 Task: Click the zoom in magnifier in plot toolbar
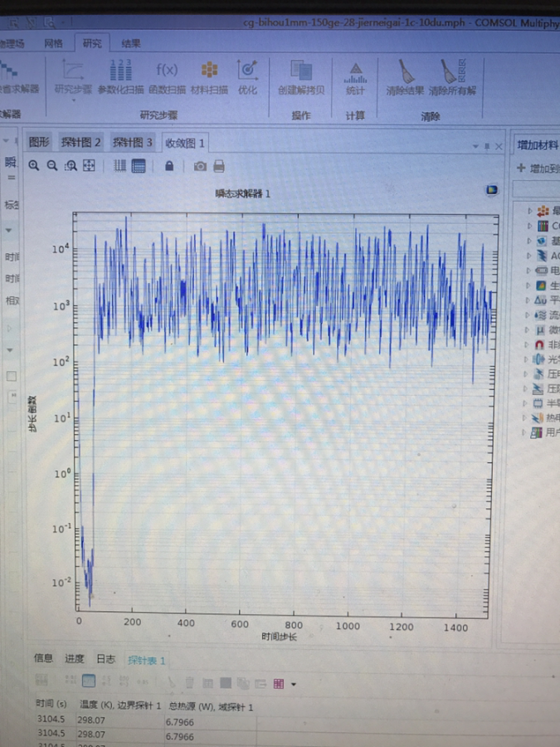pos(34,166)
